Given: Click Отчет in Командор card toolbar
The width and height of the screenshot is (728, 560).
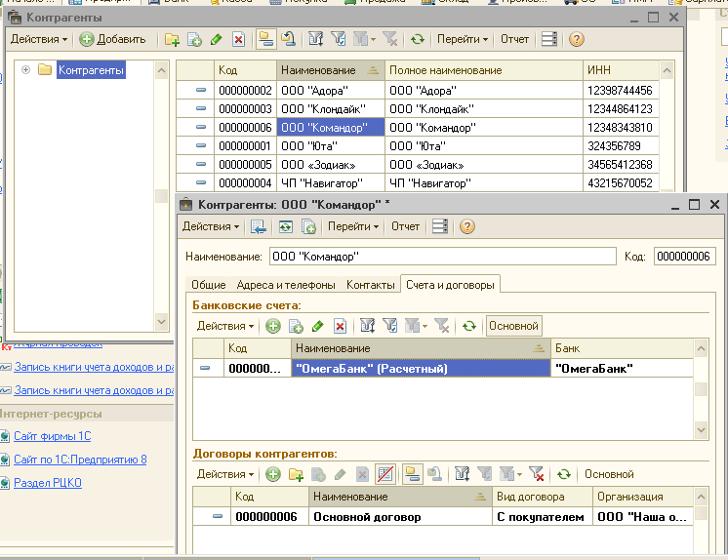Looking at the screenshot, I should point(405,226).
